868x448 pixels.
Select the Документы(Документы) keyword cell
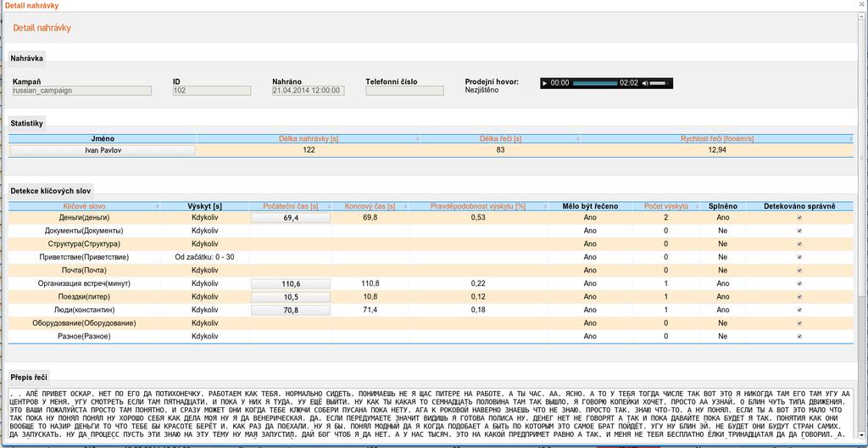tap(84, 231)
